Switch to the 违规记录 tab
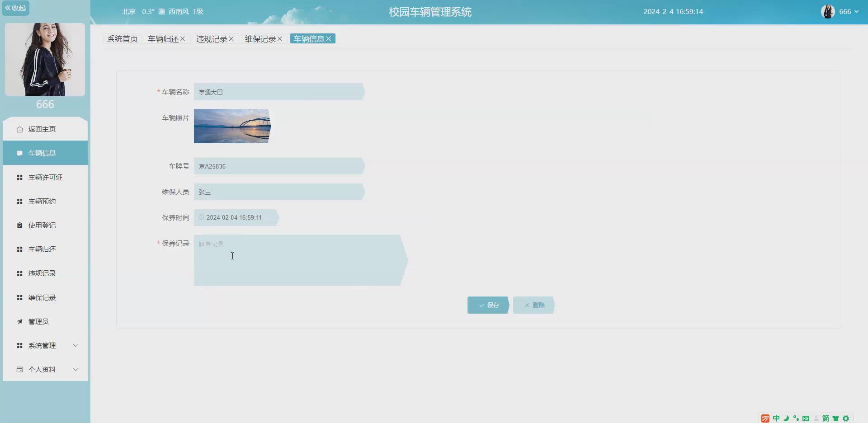 [212, 39]
